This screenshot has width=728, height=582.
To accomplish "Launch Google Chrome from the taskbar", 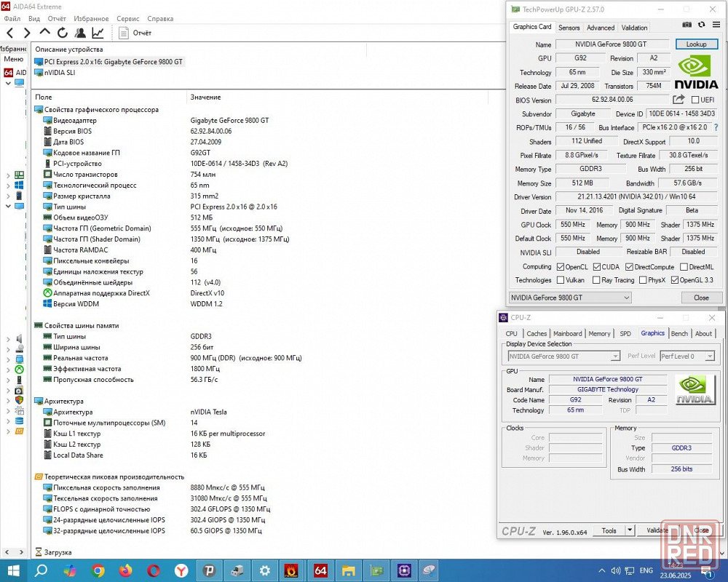I will click(x=98, y=570).
